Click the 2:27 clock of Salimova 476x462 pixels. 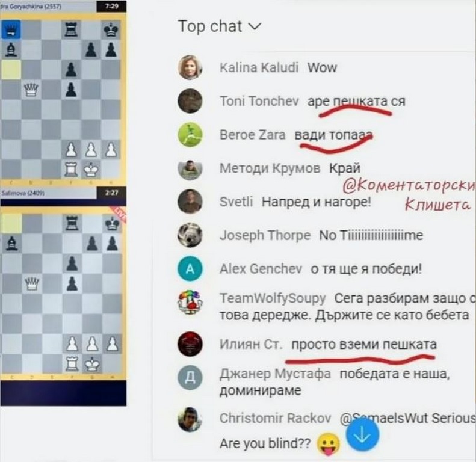pyautogui.click(x=111, y=192)
